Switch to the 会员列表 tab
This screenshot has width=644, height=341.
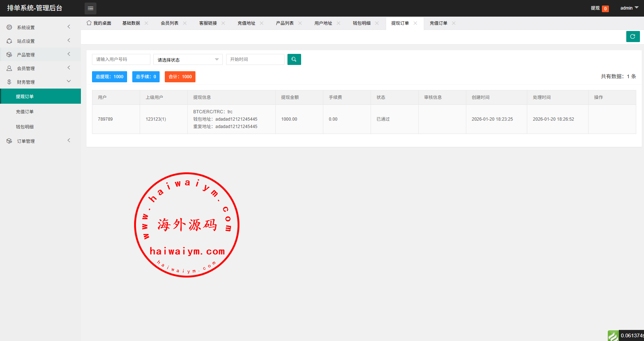point(170,23)
